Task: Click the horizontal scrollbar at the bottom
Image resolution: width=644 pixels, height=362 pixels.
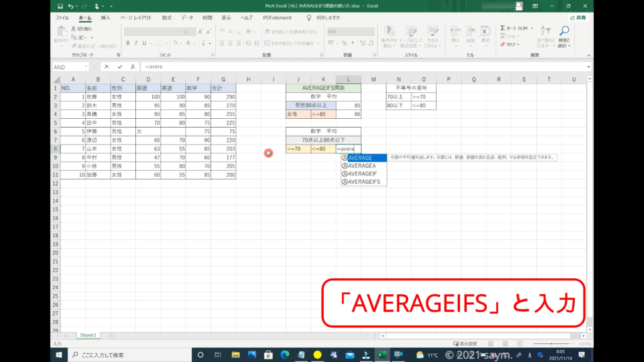Action: [x=478, y=336]
